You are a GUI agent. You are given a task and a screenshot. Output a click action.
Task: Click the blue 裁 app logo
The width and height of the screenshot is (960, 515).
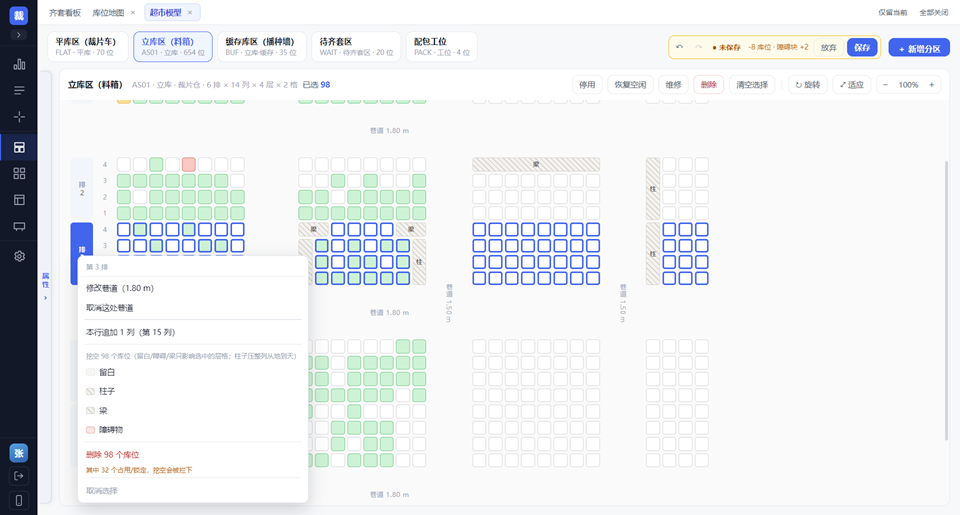18,15
